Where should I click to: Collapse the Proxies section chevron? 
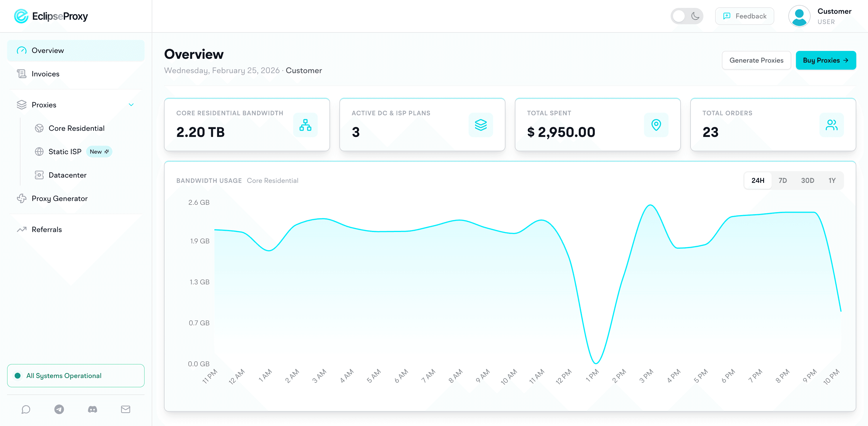(x=131, y=105)
